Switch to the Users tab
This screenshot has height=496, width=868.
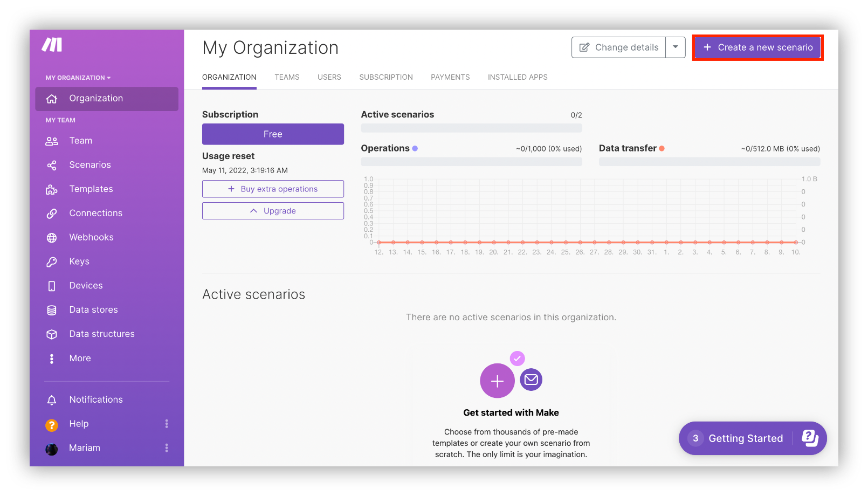tap(329, 77)
